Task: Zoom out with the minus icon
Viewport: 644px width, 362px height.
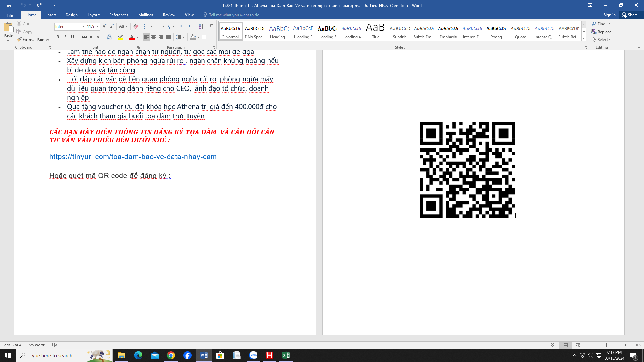Action: [x=587, y=345]
